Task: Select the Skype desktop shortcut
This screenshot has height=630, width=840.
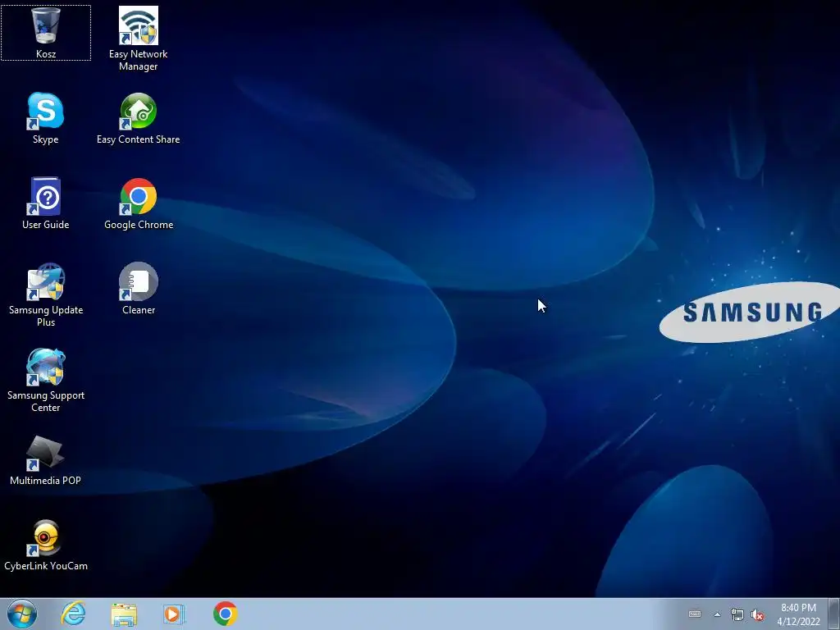Action: (x=46, y=118)
